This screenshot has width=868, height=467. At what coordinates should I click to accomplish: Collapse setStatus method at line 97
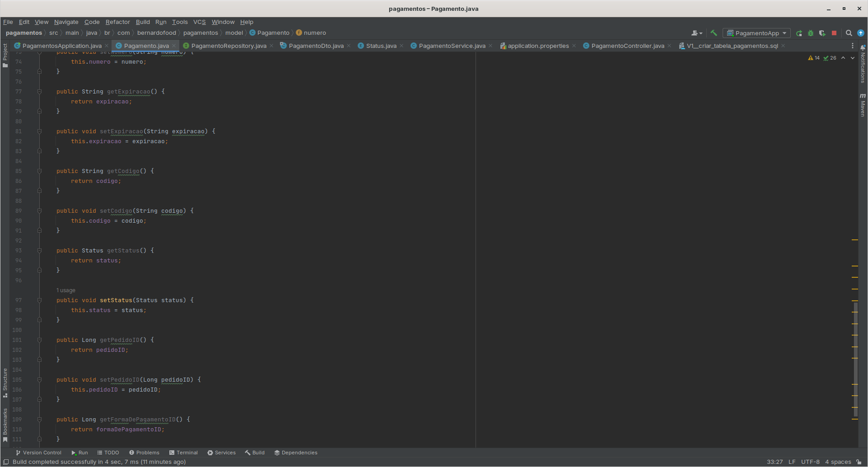coord(39,300)
